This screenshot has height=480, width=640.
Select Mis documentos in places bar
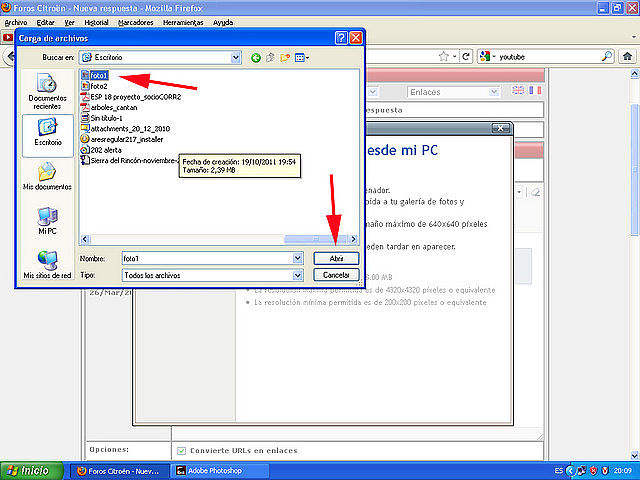47,176
